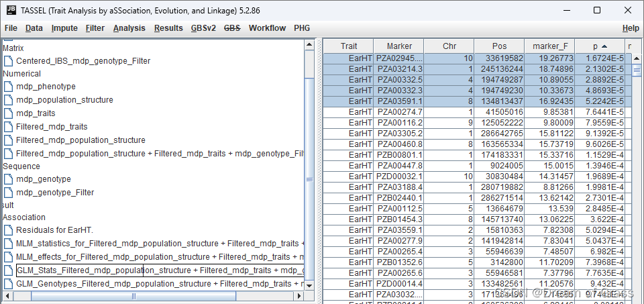
Task: Click the Association tree node
Action: (24, 217)
